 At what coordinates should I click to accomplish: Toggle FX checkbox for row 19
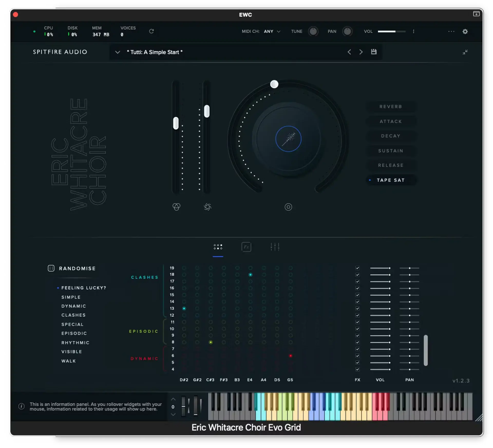pyautogui.click(x=357, y=268)
